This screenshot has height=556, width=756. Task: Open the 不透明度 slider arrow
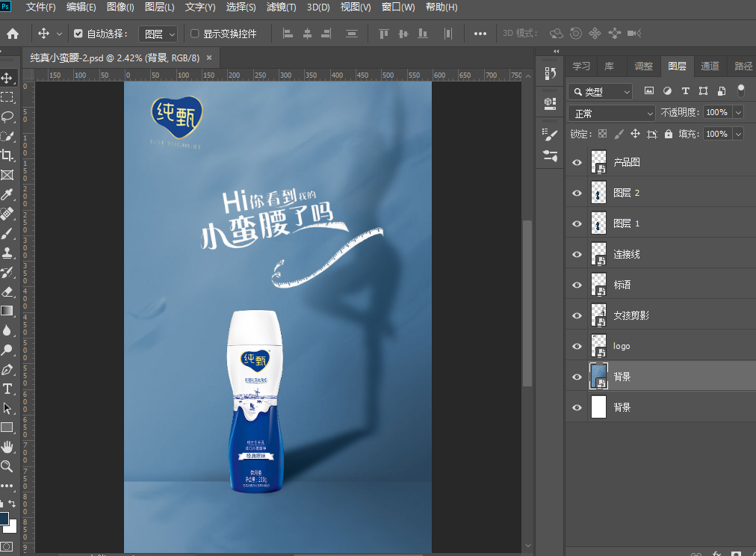(738, 113)
